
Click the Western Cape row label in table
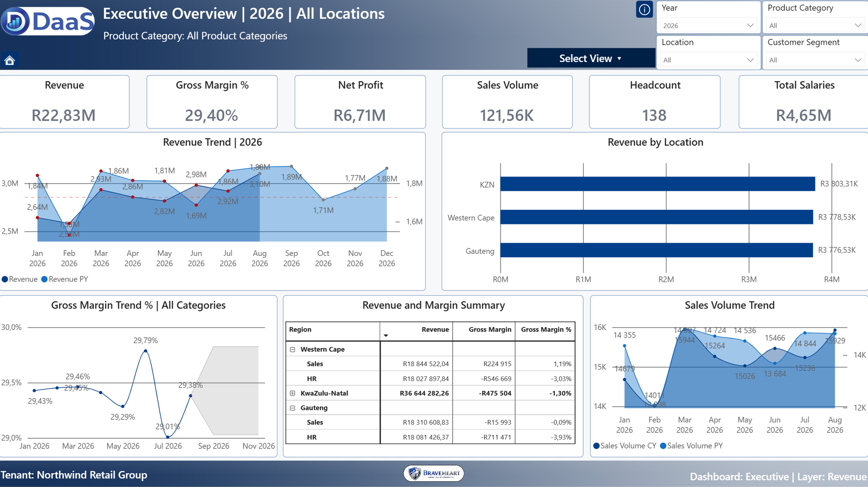point(322,350)
